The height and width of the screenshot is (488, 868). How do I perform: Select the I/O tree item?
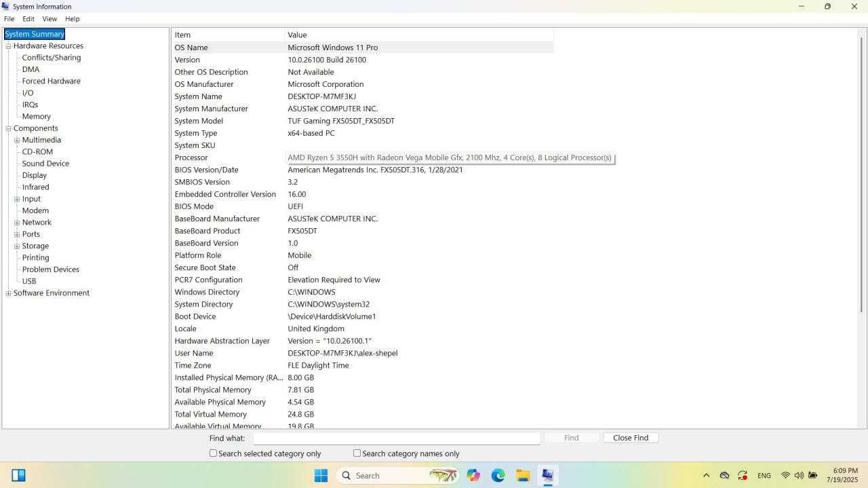click(28, 93)
